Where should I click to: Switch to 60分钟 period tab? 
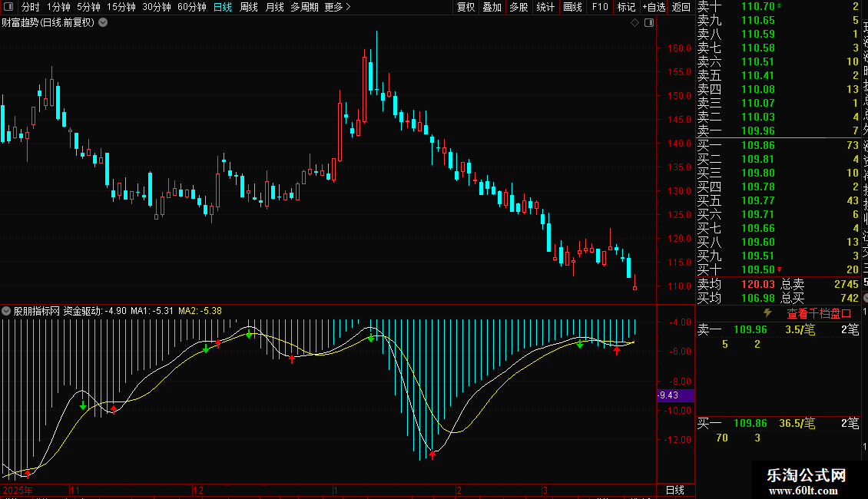[x=191, y=7]
